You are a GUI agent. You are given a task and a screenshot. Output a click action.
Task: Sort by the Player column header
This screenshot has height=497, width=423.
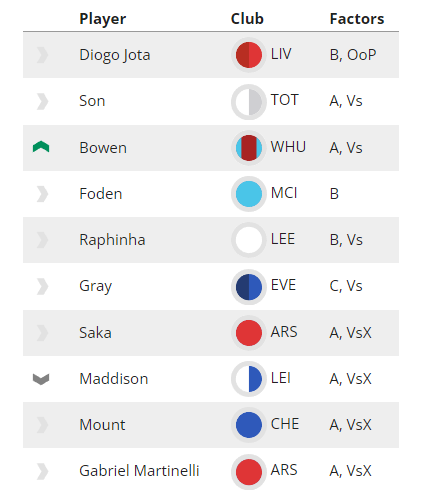pos(103,19)
